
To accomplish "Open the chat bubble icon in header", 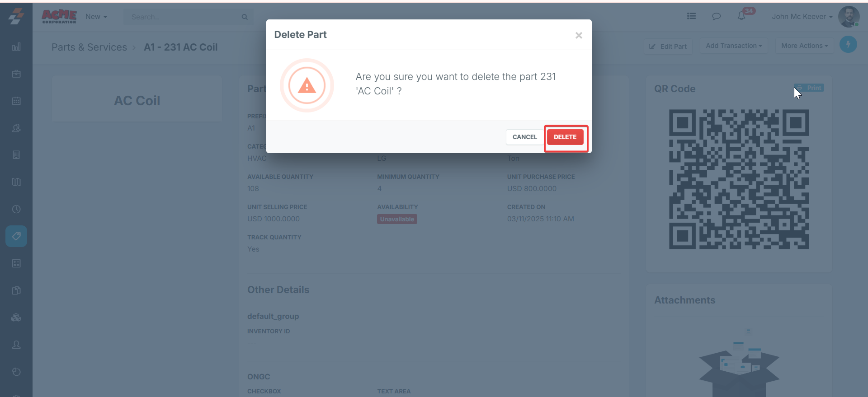I will (716, 16).
